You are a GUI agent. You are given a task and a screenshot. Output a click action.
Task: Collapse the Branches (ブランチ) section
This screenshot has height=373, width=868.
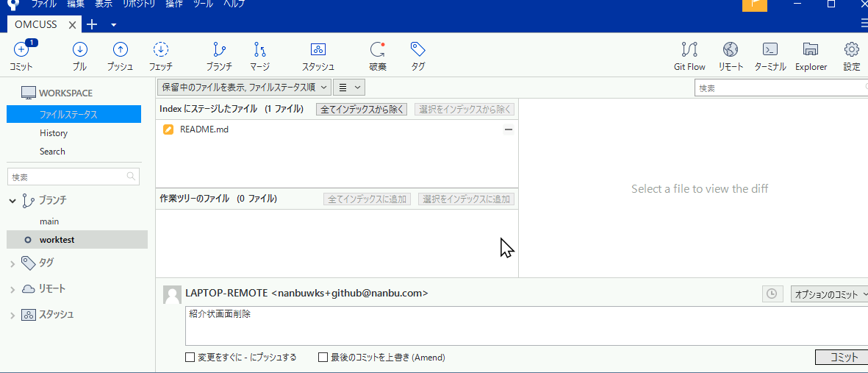point(12,201)
